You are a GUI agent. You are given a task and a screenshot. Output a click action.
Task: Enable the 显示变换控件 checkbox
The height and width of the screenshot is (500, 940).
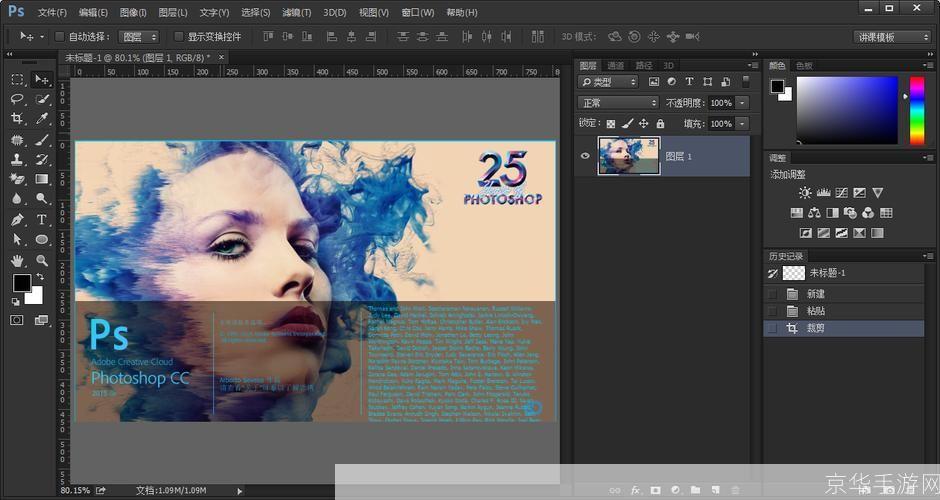click(x=179, y=37)
